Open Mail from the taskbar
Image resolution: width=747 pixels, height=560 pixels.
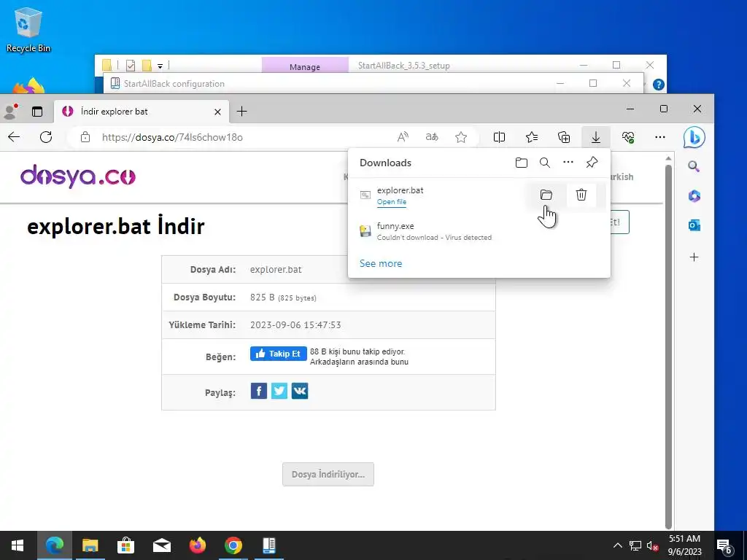pos(161,545)
